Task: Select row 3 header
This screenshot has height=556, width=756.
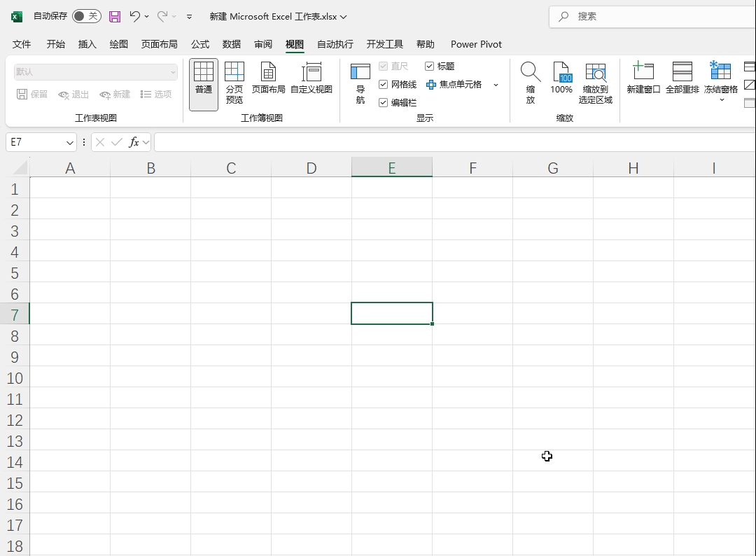Action: [x=15, y=231]
